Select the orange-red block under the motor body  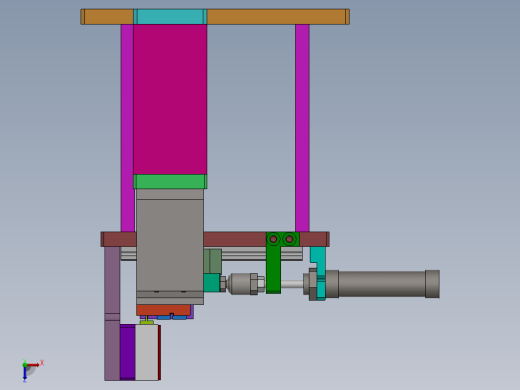click(163, 310)
